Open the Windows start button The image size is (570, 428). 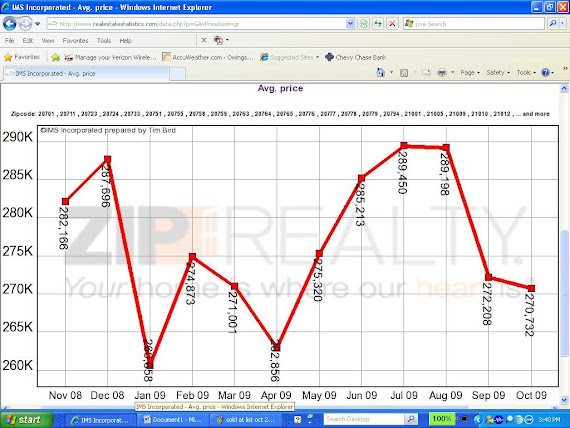pos(26,420)
